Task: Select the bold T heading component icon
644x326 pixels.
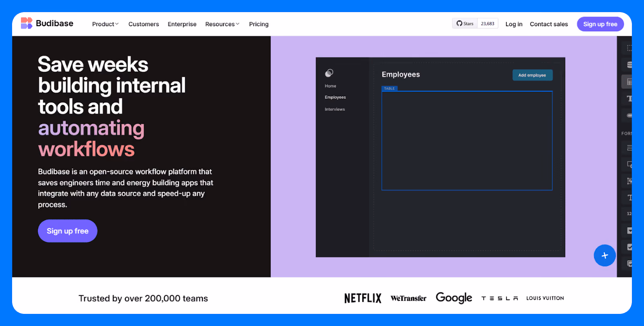Action: 629,98
